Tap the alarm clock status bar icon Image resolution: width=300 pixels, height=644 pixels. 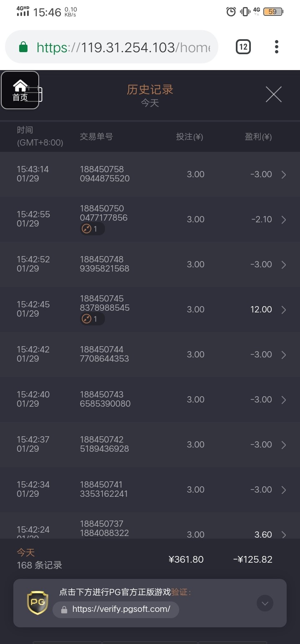[231, 12]
